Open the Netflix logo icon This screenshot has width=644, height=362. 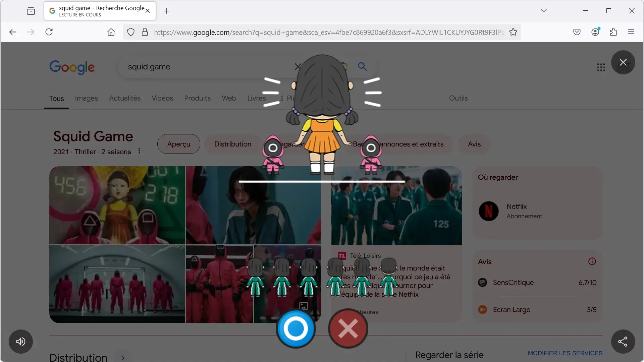pyautogui.click(x=488, y=211)
